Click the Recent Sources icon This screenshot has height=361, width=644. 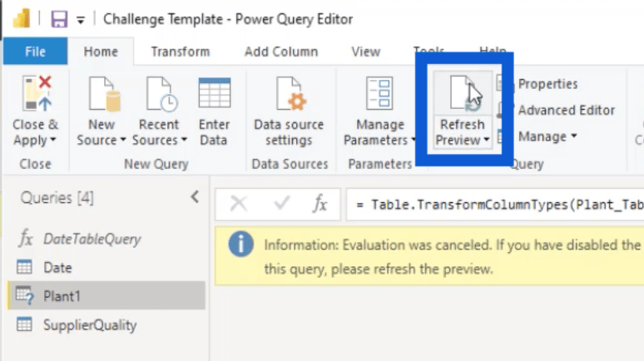tap(161, 94)
